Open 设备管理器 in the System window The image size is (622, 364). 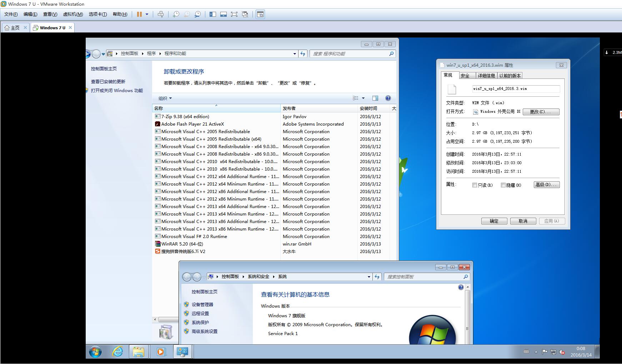click(x=202, y=304)
